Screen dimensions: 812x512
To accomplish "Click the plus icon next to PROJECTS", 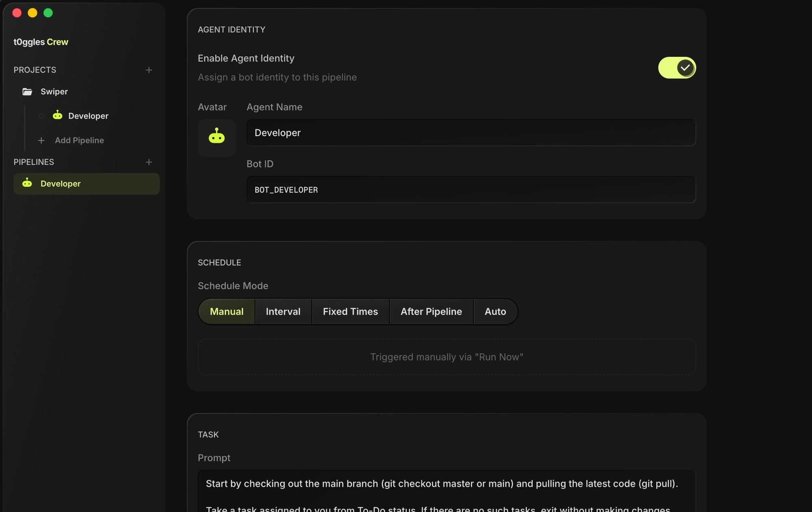I will [149, 70].
